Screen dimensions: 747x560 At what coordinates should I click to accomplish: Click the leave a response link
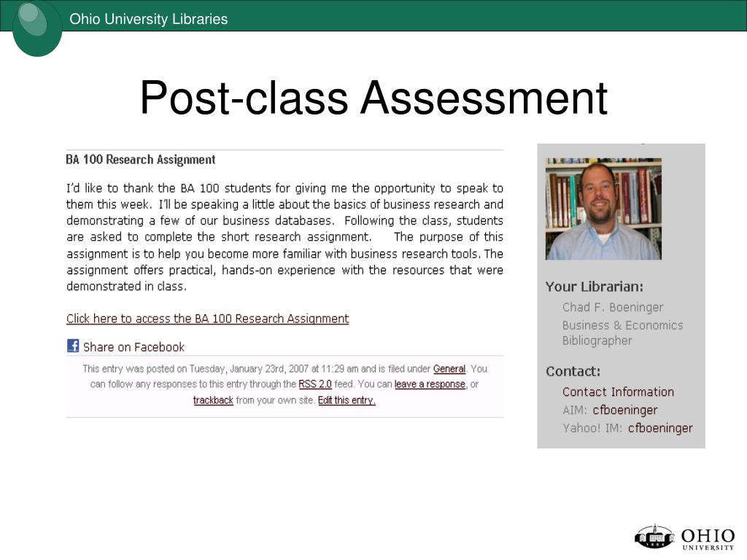pyautogui.click(x=430, y=384)
